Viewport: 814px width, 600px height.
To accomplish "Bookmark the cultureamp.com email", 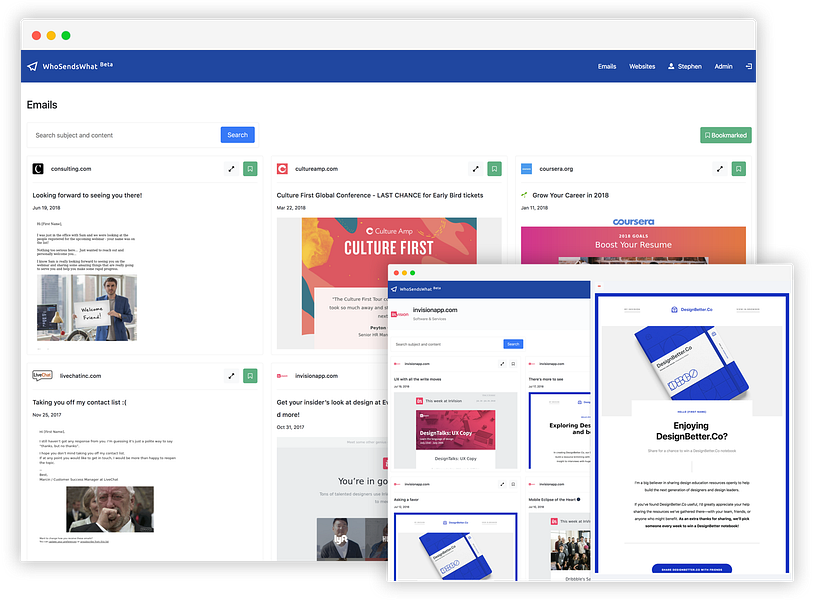I will pos(494,169).
